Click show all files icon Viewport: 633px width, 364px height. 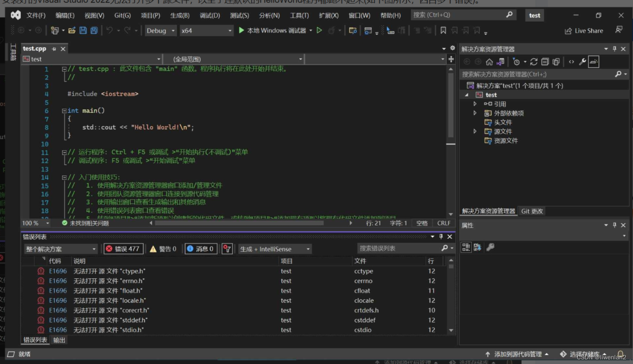click(x=556, y=62)
